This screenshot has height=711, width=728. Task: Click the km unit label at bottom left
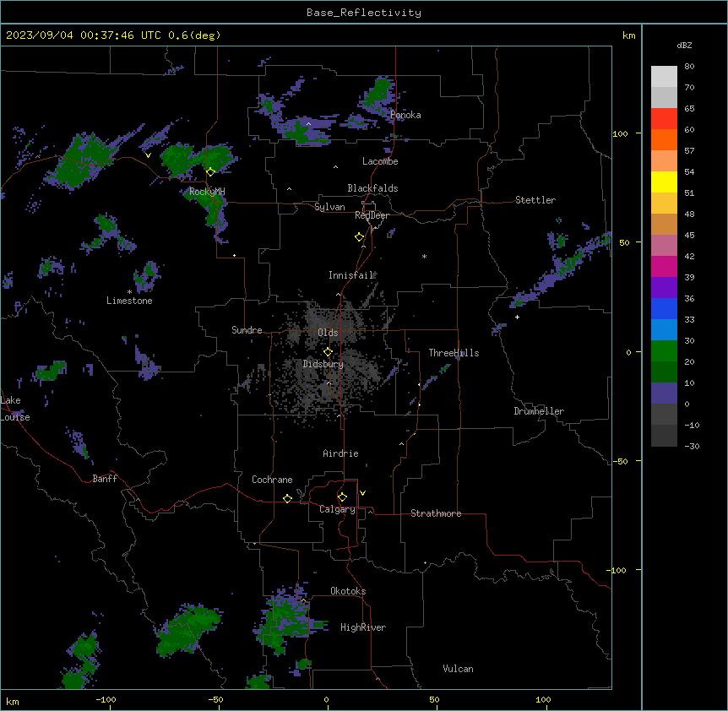(13, 701)
